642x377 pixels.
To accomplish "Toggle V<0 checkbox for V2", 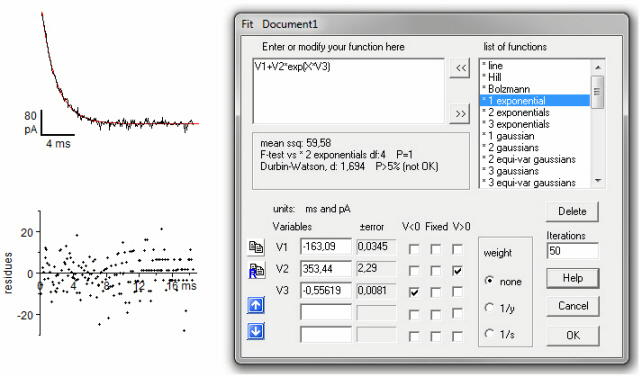I will pos(414,271).
